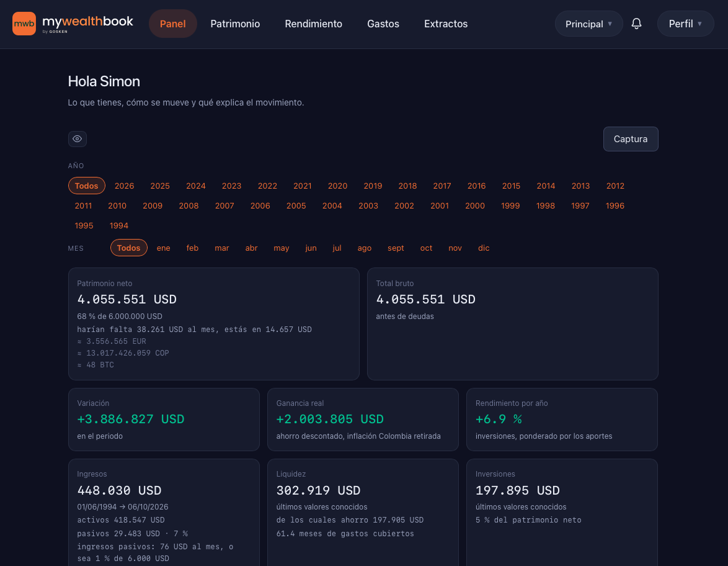This screenshot has width=728, height=566.
Task: Select the month jun
Action: tap(311, 248)
